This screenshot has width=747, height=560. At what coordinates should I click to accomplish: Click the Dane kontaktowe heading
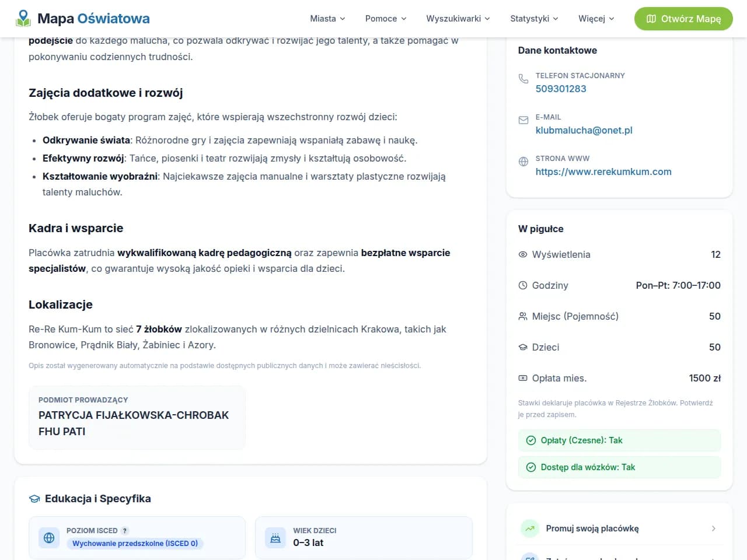point(557,50)
